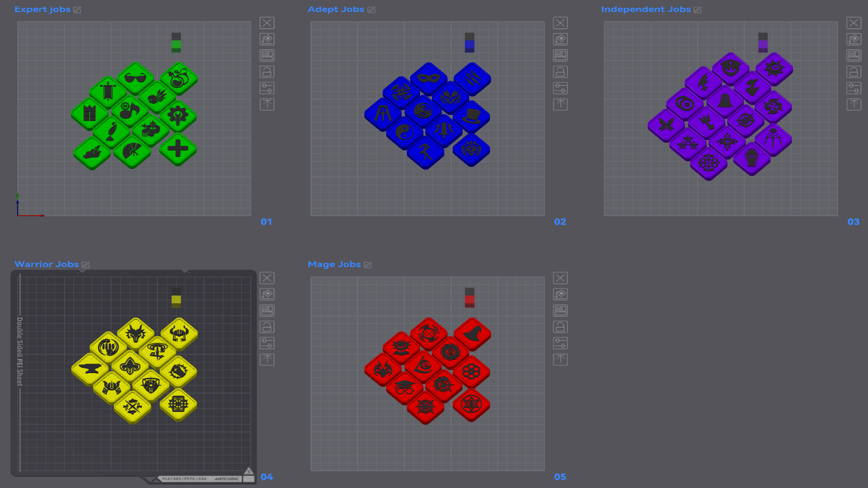Auto-orient objects on Independent Jobs plate
Viewport: 868px width, 488px height.
pos(854,39)
